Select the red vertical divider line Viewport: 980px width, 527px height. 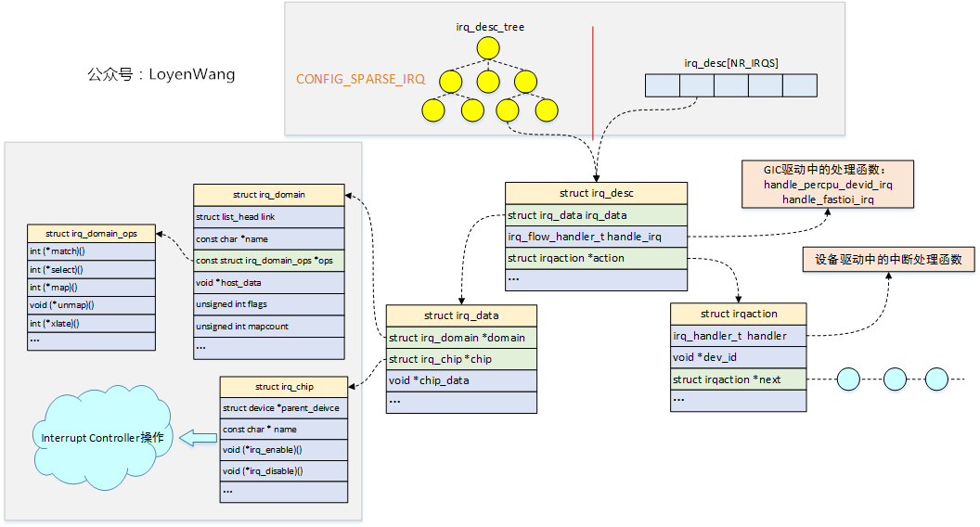pyautogui.click(x=592, y=82)
